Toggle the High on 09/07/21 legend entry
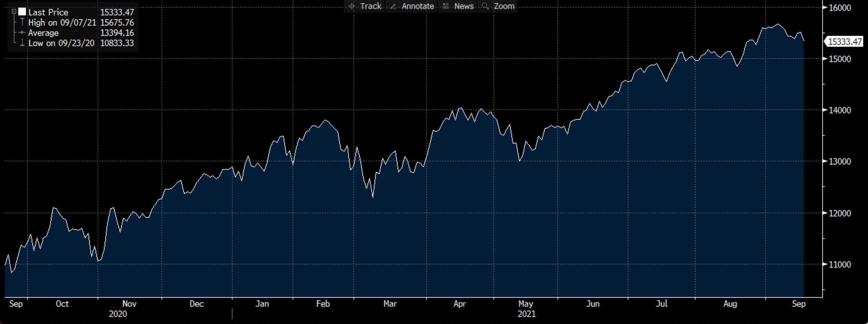This screenshot has width=868, height=324. point(62,22)
